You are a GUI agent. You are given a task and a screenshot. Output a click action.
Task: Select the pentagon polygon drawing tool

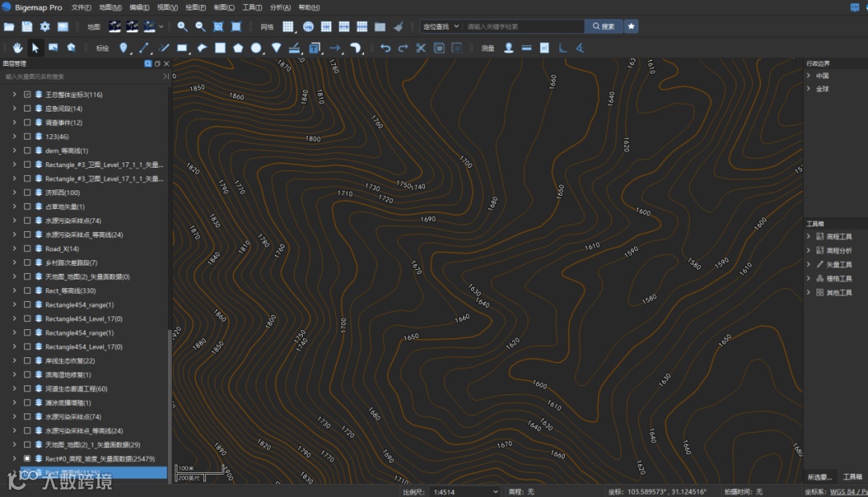[238, 48]
